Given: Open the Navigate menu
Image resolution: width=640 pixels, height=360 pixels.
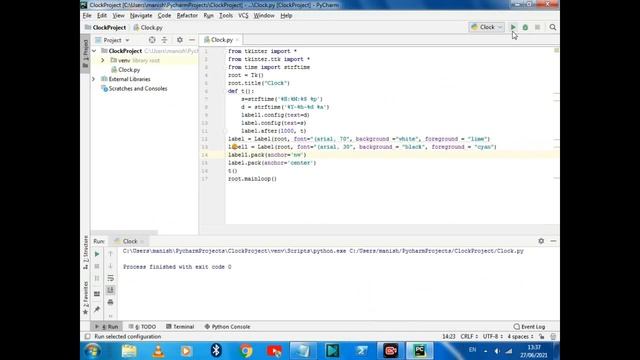Looking at the screenshot, I should click(141, 16).
